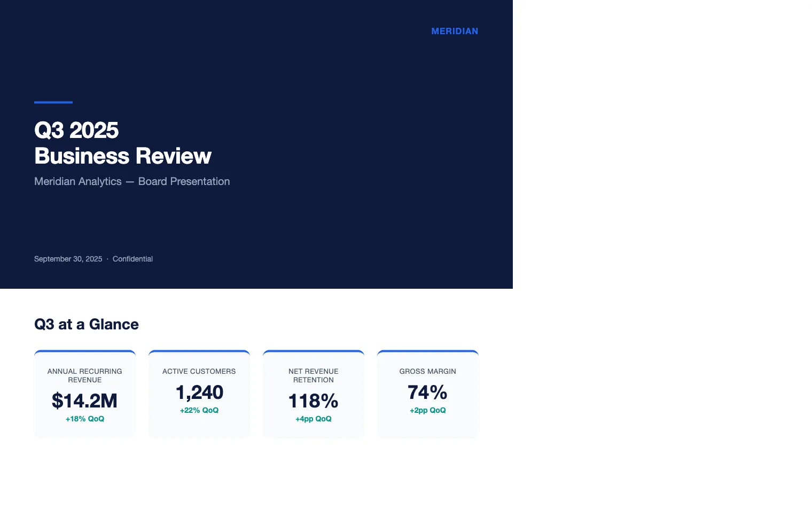The image size is (812, 508).
Task: Click the date 'September 30, 2025'
Action: point(68,259)
